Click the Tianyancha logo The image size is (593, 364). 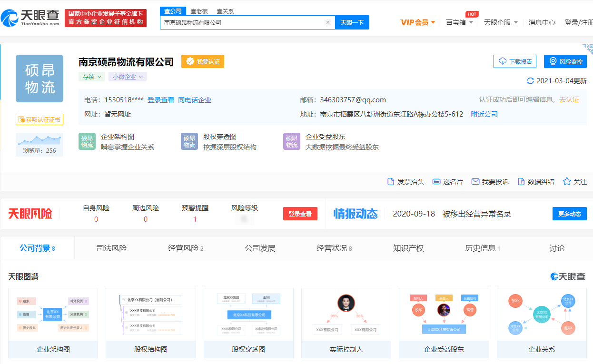pos(30,18)
